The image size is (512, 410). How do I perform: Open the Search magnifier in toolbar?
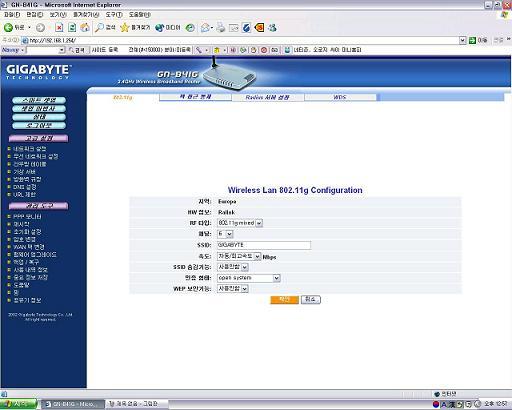coord(99,28)
